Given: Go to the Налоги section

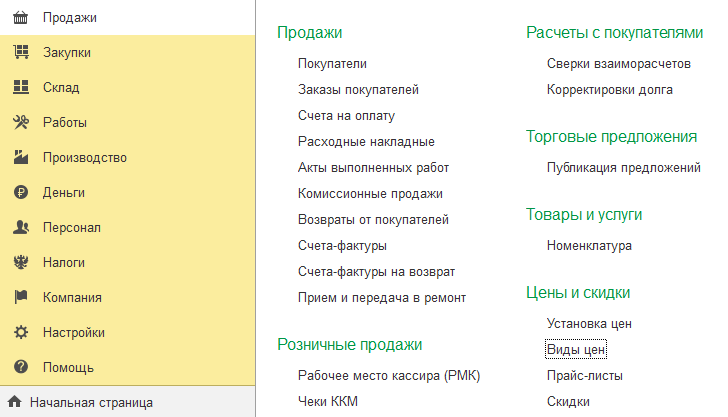Looking at the screenshot, I should (x=128, y=262).
